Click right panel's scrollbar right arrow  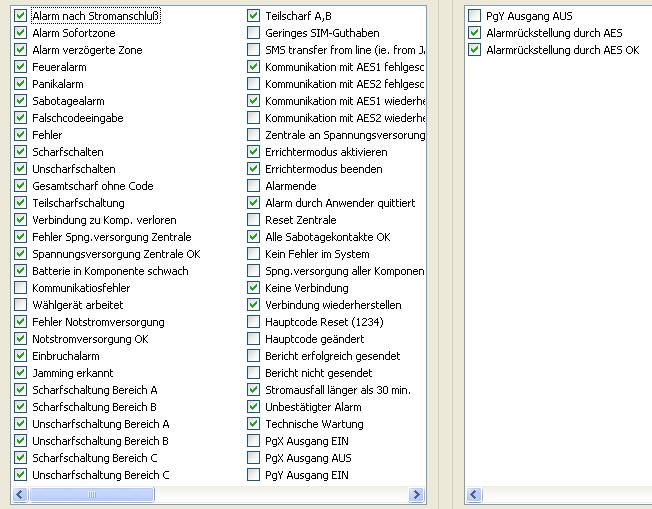[x=647, y=495]
